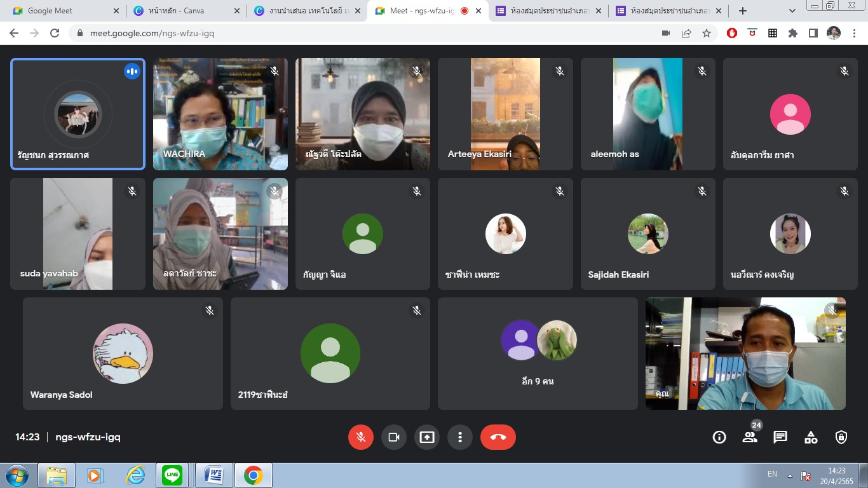The height and width of the screenshot is (488, 868).
Task: Toggle the browser side panel icon
Action: [813, 33]
